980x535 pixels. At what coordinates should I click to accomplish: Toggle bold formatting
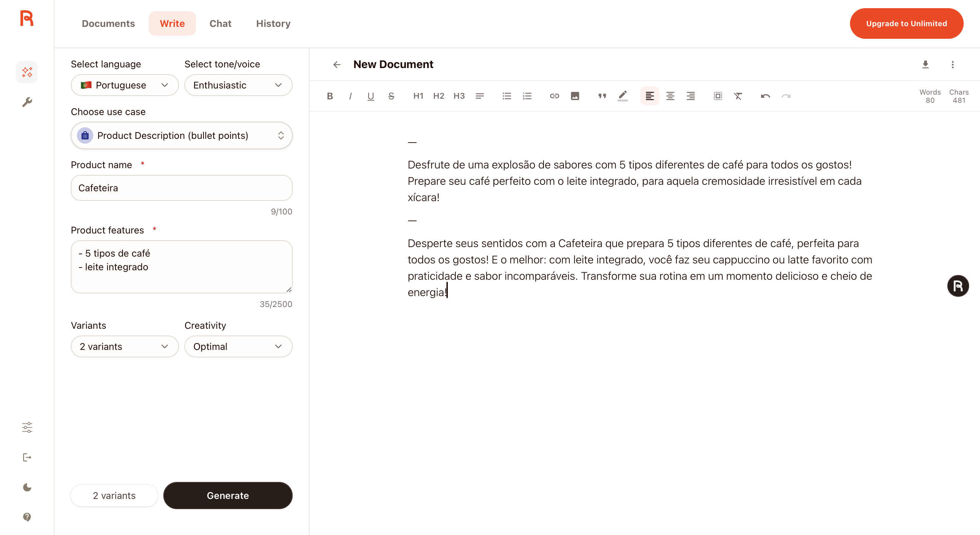coord(330,96)
